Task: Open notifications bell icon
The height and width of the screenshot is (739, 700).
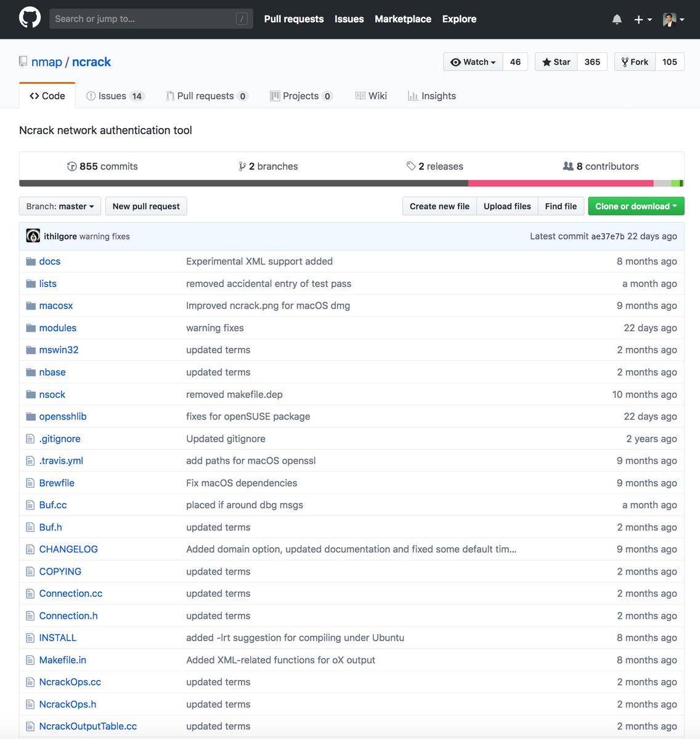Action: pyautogui.click(x=617, y=20)
